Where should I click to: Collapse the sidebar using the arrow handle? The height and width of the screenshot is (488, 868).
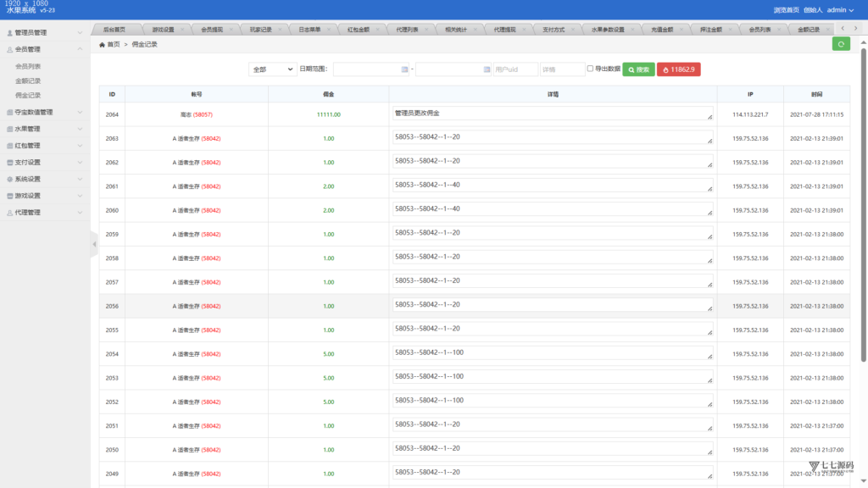tap(94, 244)
